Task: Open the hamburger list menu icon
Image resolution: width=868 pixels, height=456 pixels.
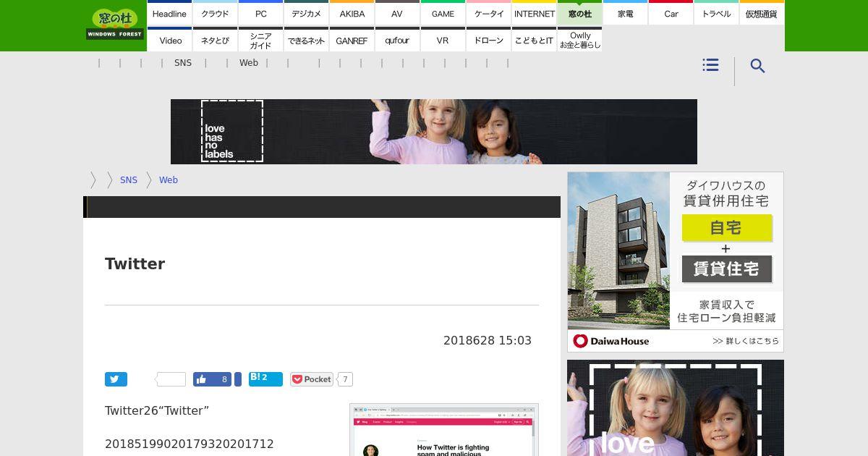Action: pyautogui.click(x=710, y=65)
